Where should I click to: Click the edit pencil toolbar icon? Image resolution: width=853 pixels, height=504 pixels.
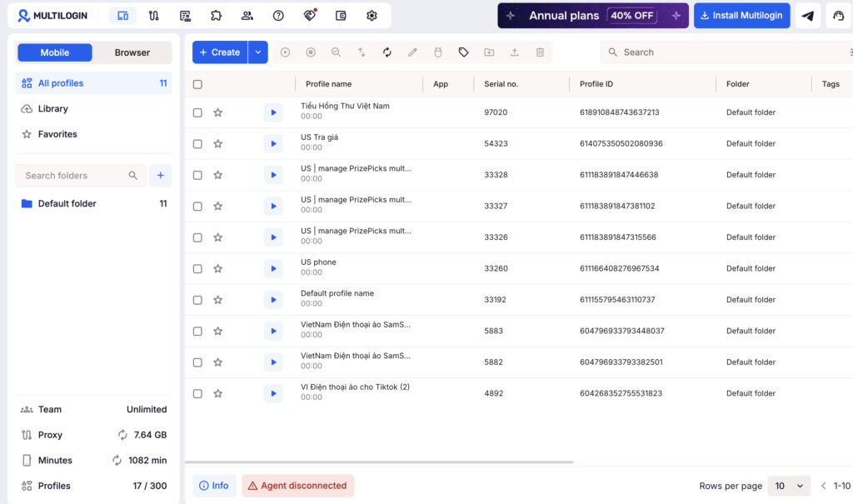point(412,52)
